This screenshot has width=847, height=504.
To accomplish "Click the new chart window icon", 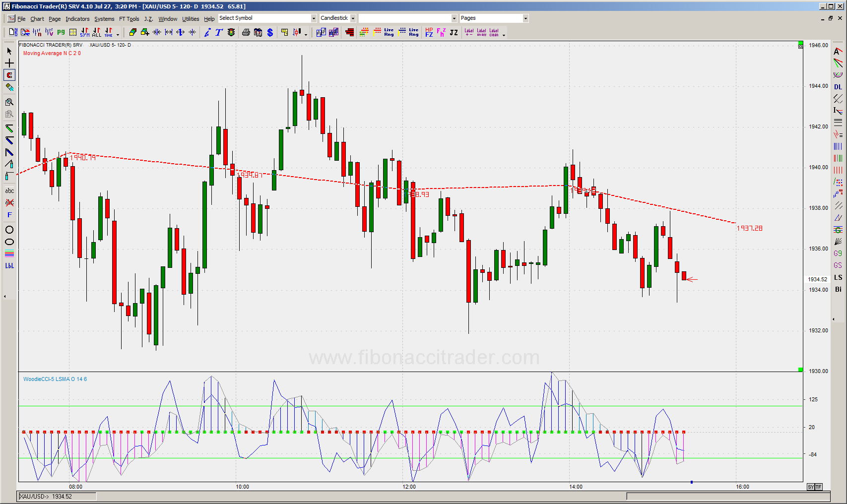I will click(x=13, y=32).
